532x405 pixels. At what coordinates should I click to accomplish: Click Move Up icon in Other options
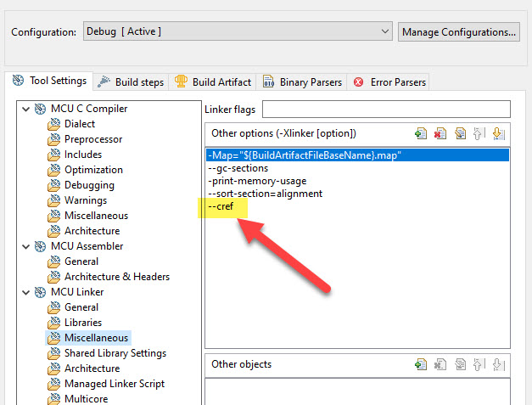point(479,133)
